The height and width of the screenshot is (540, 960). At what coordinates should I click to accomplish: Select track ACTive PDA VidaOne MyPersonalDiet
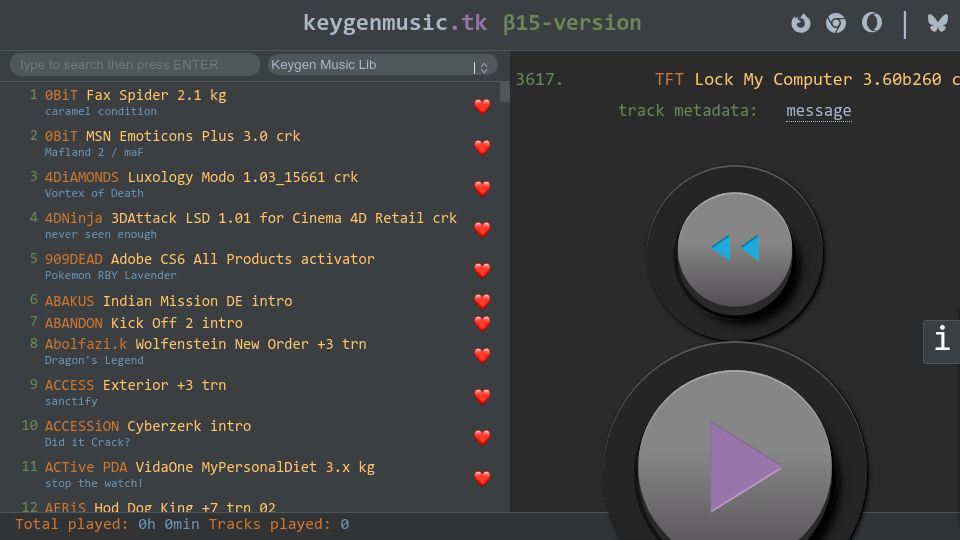[209, 467]
